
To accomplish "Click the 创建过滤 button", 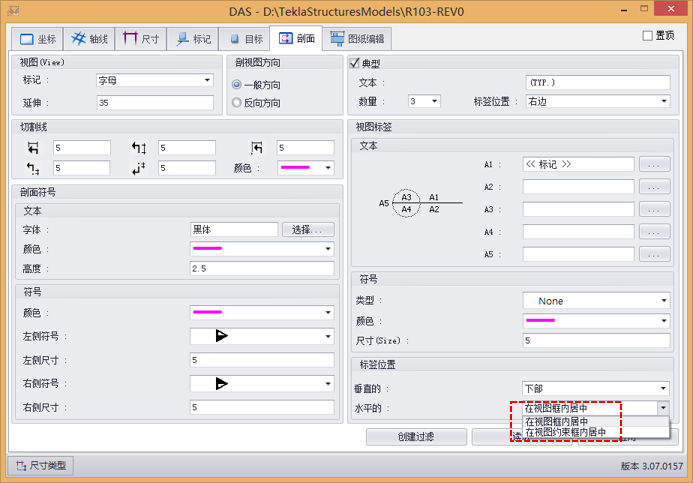I will (416, 437).
